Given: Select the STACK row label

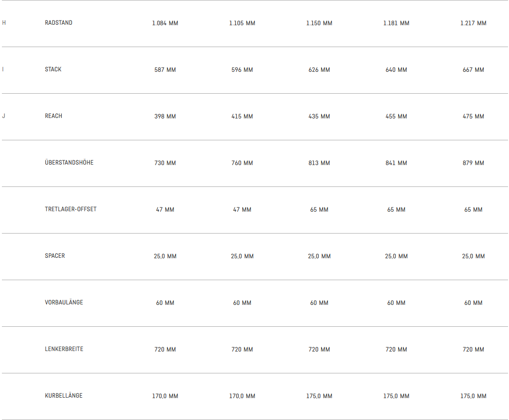Looking at the screenshot, I should click(53, 69).
